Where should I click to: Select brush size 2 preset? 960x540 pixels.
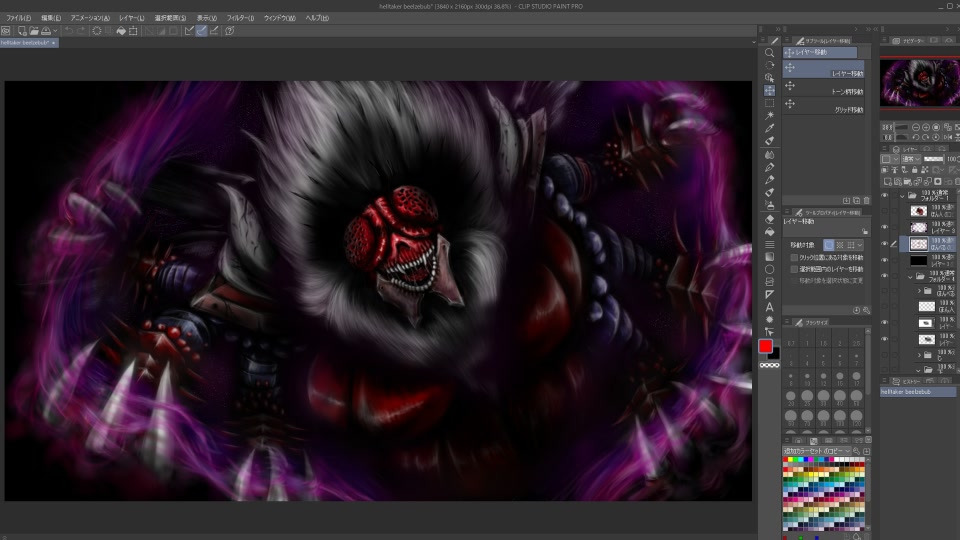pos(839,339)
